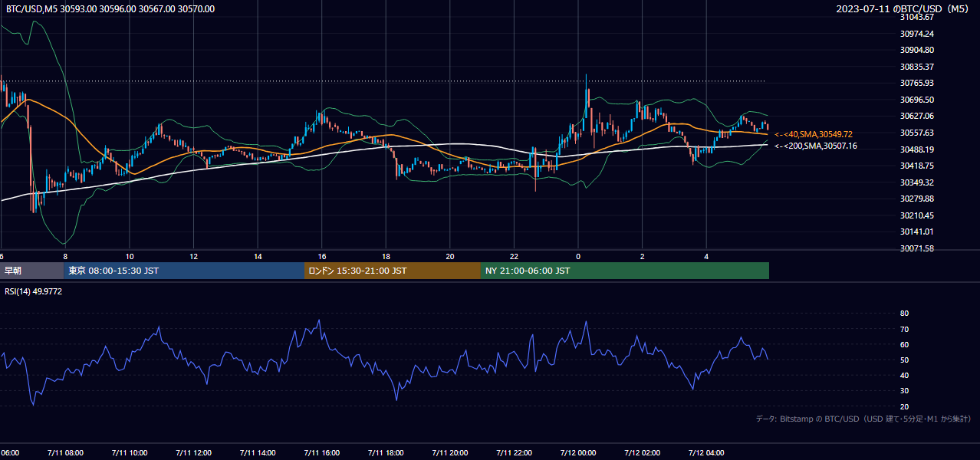
Task: Click hour label 18 on price chart axis
Action: (x=386, y=256)
